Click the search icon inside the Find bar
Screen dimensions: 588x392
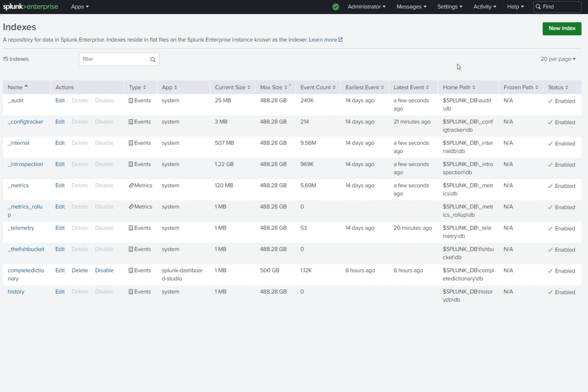tap(538, 7)
